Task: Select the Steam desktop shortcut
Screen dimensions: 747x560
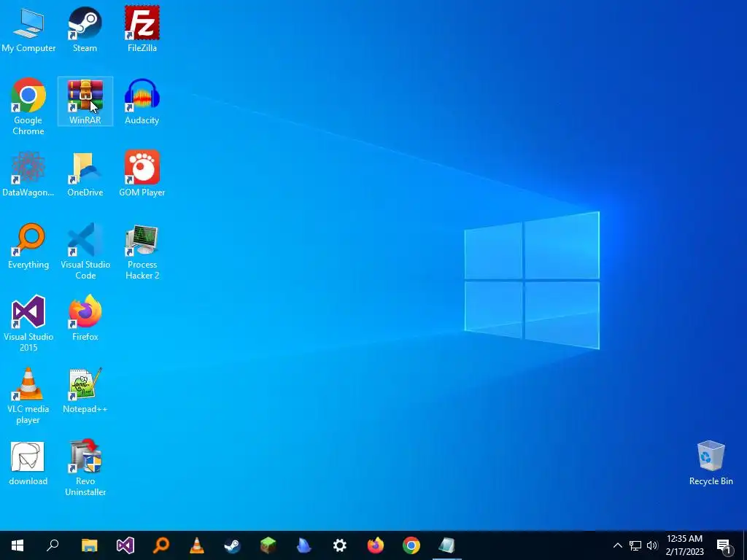Action: [x=85, y=29]
